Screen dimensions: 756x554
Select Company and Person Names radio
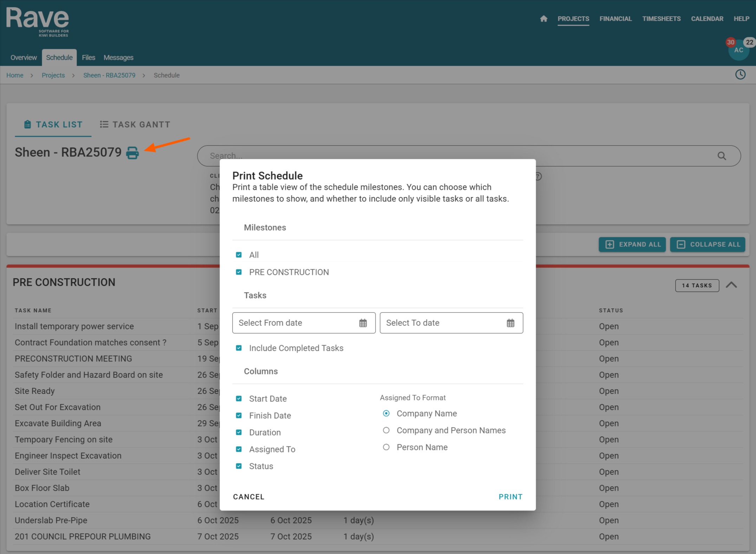[386, 430]
